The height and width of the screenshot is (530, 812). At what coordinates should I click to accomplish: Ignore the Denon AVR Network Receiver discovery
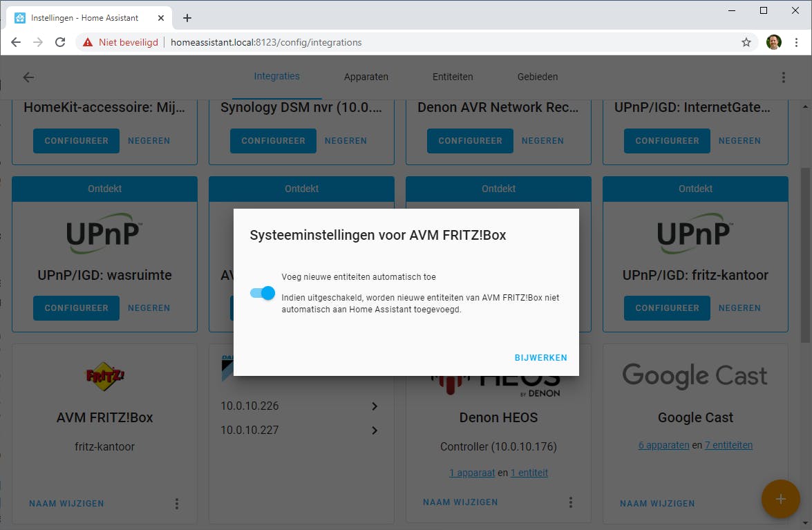click(x=542, y=141)
